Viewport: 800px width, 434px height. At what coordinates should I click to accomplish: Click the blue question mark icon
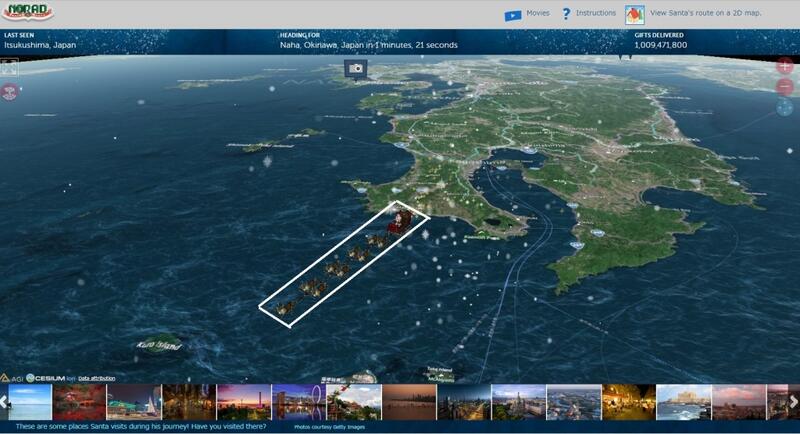coord(566,14)
